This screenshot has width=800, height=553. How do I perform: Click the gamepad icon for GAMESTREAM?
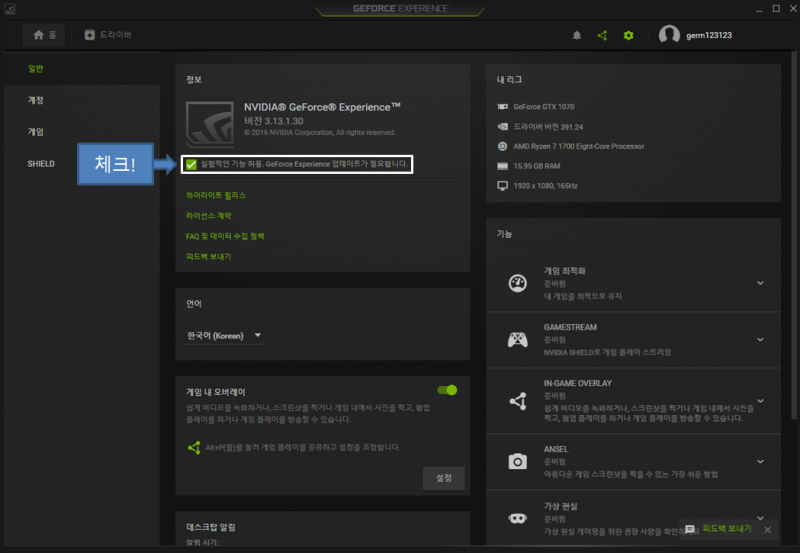point(517,339)
